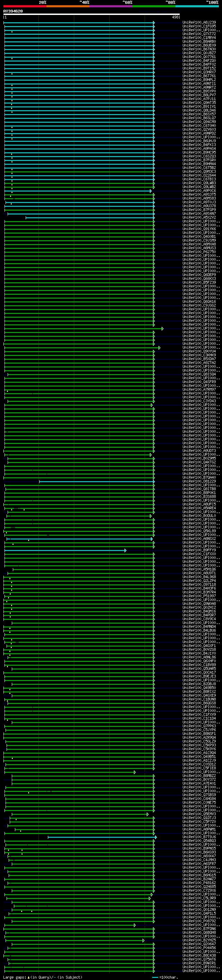Select text UniRef100_C1FXV9
The image size is (222, 980).
pos(199,714)
